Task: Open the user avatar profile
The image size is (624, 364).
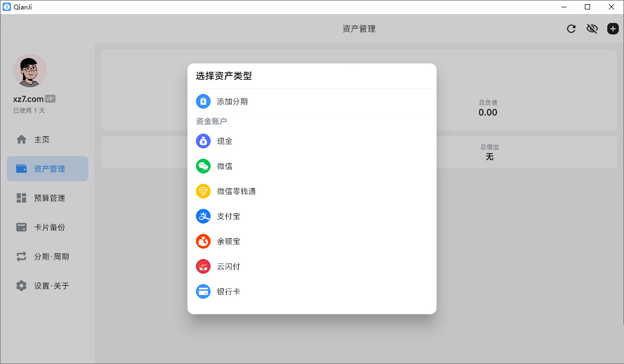Action: click(30, 71)
